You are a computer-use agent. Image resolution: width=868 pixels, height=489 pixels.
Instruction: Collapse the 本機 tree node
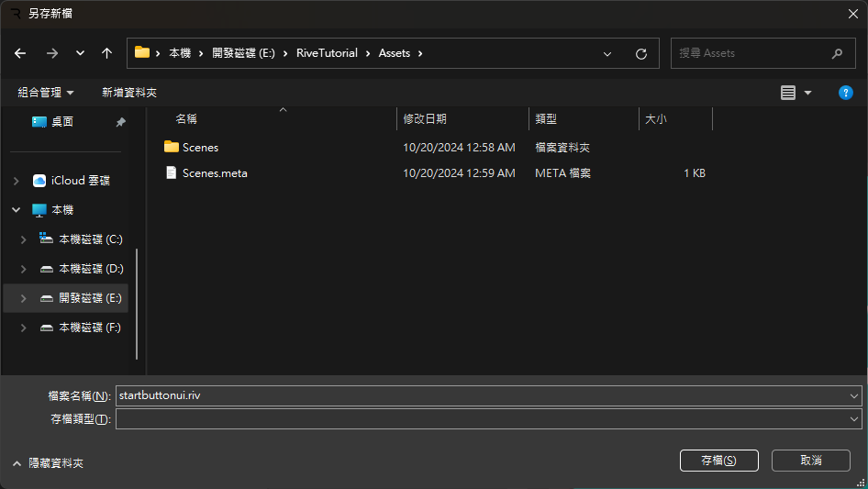[x=17, y=210]
